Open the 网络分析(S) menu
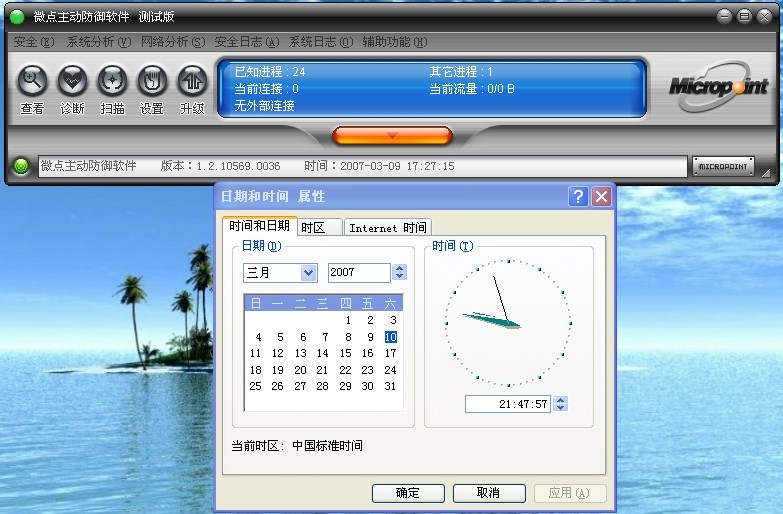Screen dimensions: 783x514 pos(173,42)
